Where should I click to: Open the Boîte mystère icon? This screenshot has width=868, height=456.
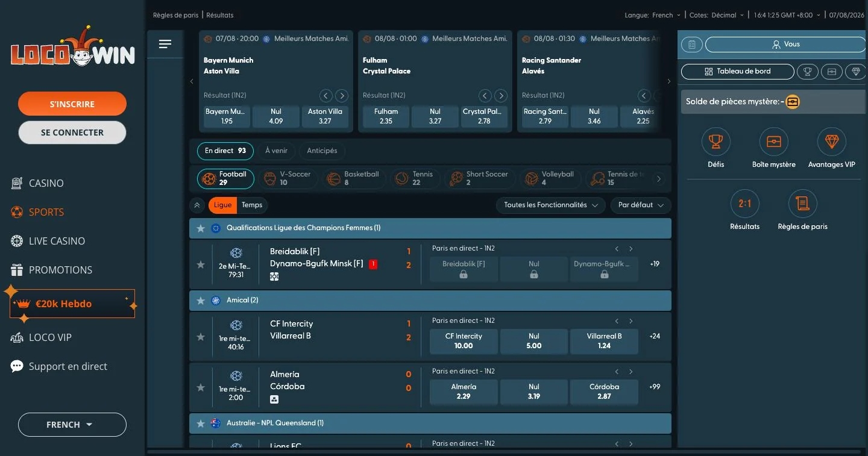tap(774, 142)
